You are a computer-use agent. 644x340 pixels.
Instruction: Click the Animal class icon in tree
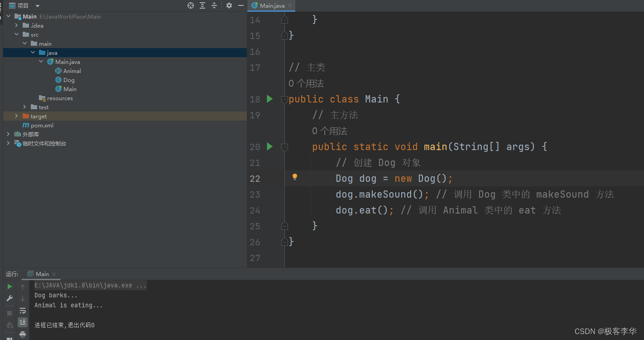58,71
